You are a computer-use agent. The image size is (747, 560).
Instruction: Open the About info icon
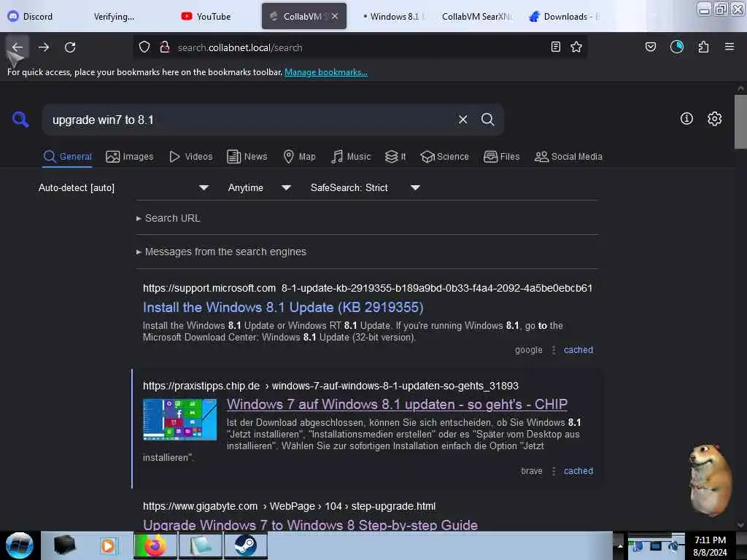[686, 119]
